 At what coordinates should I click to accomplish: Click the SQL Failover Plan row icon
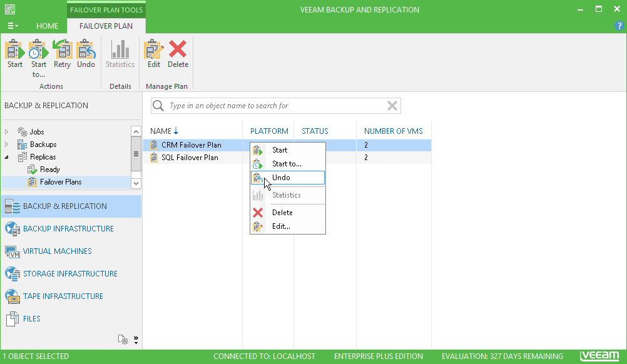coord(154,158)
